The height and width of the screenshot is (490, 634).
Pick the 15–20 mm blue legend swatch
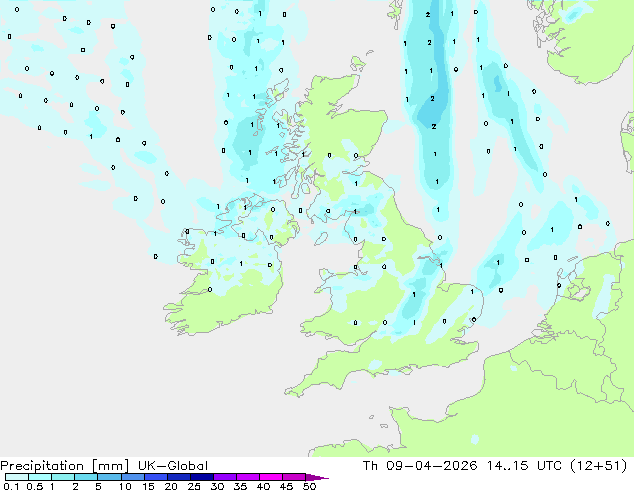point(155,477)
